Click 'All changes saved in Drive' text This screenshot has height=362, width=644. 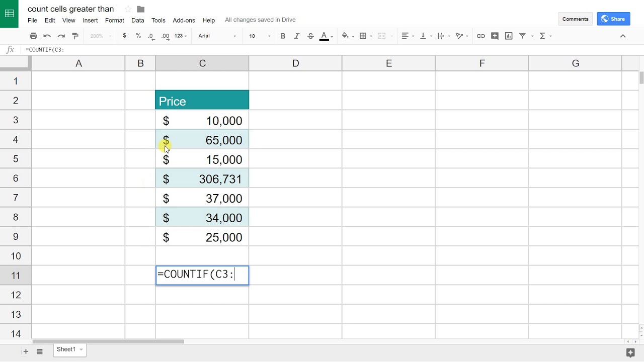tap(260, 20)
